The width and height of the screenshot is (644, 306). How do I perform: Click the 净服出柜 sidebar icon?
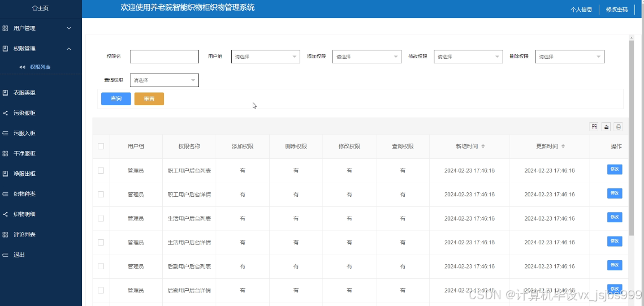pyautogui.click(x=5, y=174)
